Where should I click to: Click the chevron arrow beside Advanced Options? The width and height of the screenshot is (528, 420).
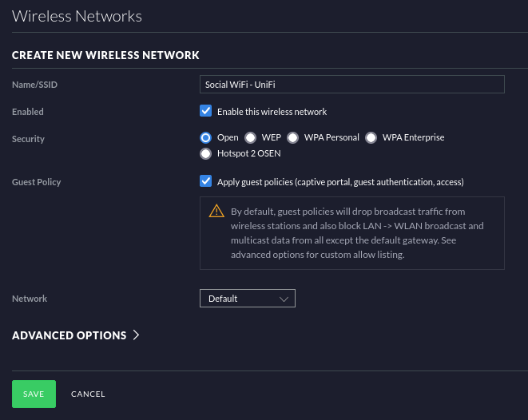(x=136, y=335)
